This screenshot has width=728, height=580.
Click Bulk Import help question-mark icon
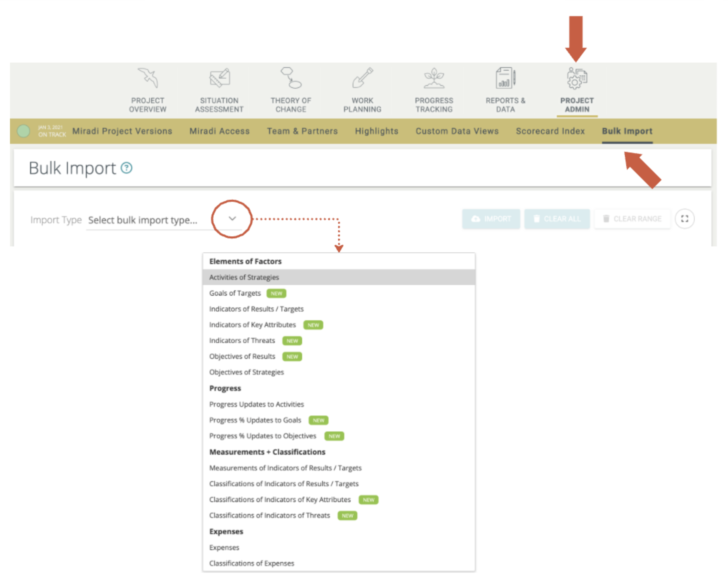point(127,168)
